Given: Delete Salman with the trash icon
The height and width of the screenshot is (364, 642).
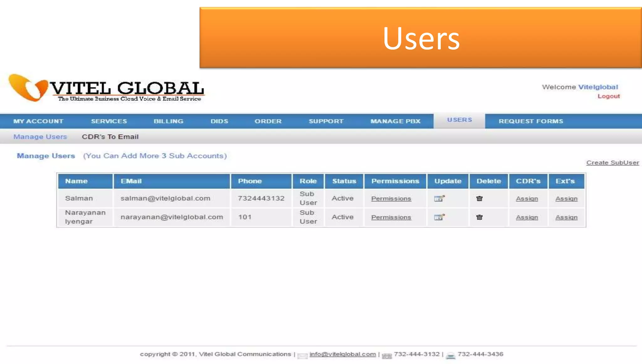Looking at the screenshot, I should tap(479, 198).
